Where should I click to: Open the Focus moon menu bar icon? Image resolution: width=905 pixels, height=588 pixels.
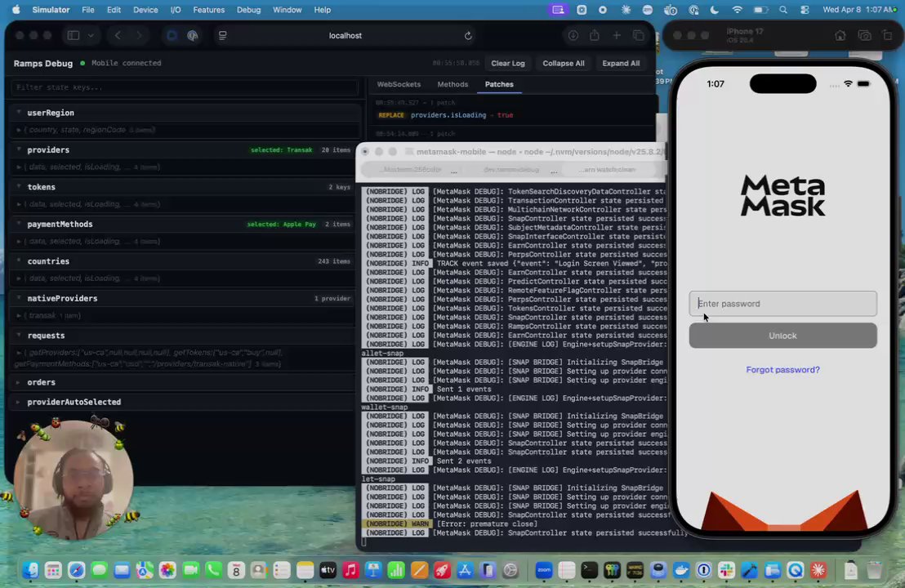pos(715,10)
